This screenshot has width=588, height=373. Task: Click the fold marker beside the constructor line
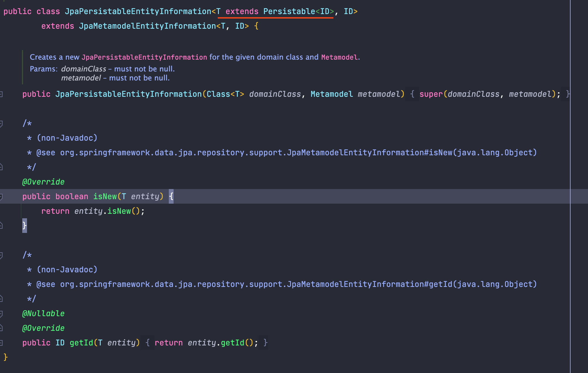coord(1,94)
